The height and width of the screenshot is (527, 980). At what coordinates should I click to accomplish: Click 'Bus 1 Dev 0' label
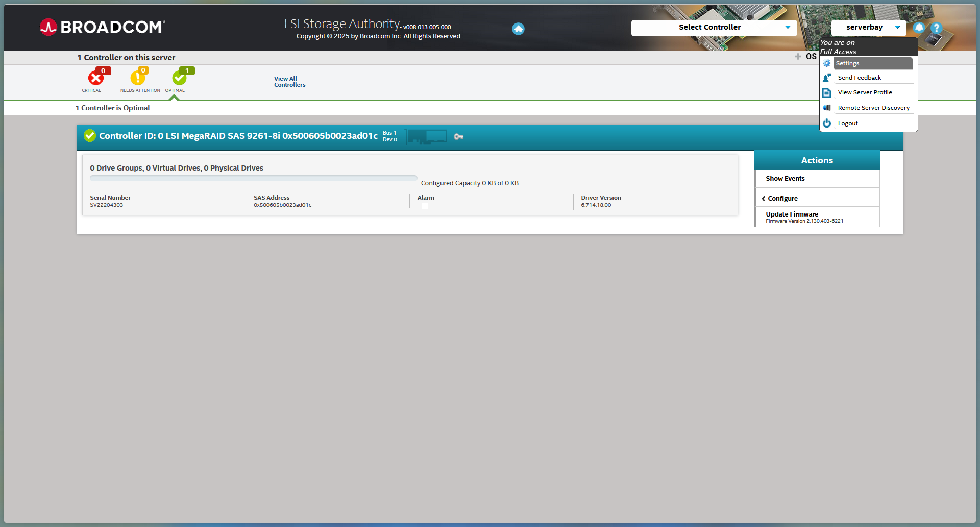390,136
